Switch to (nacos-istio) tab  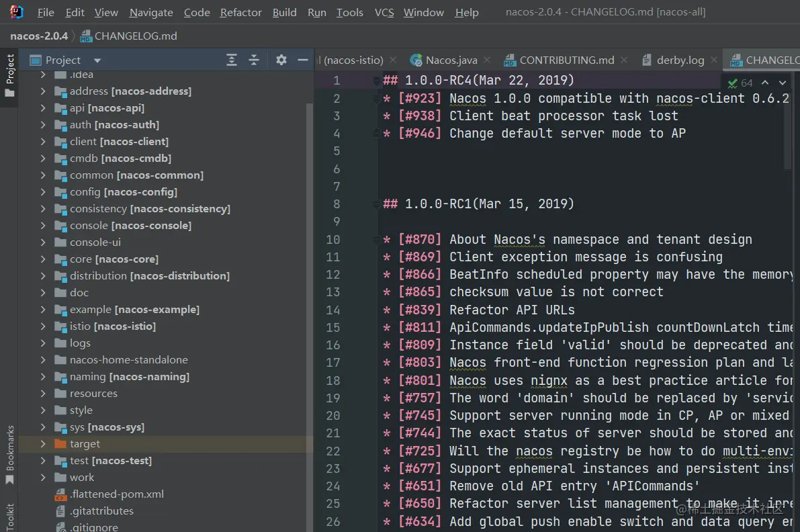352,60
